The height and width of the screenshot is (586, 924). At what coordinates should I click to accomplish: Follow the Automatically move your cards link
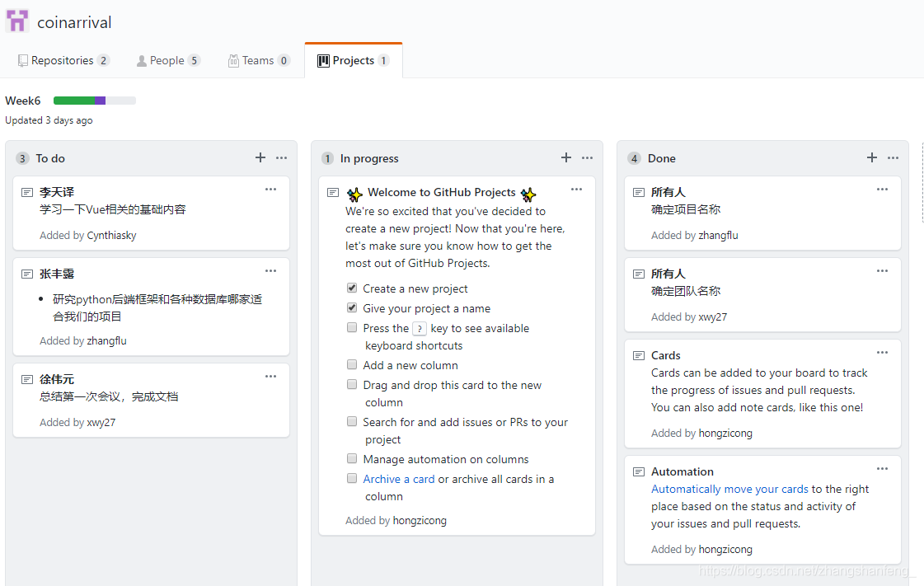729,490
